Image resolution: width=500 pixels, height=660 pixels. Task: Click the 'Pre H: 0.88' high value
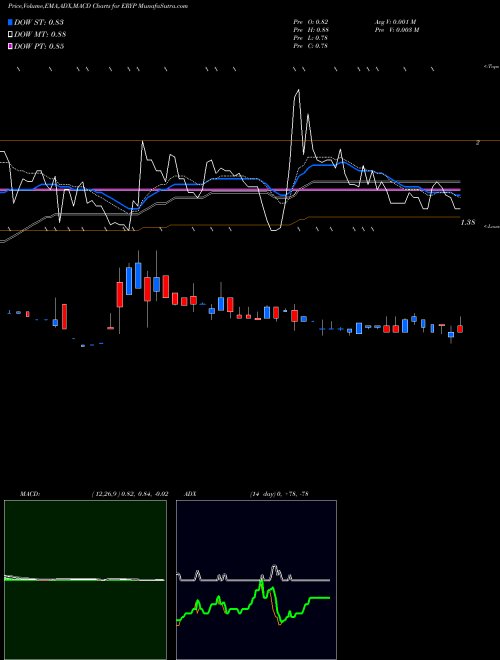tap(311, 30)
